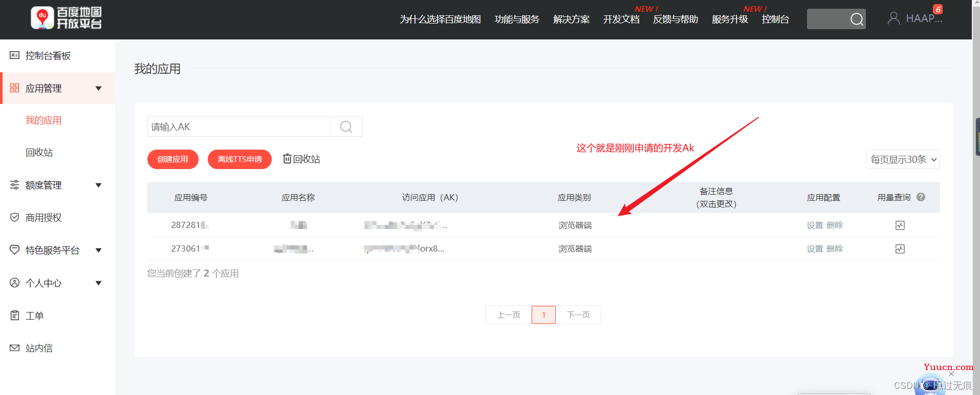This screenshot has width=980, height=395.
Task: Click the 额度管理 sliders icon in sidebar
Action: pos(14,185)
